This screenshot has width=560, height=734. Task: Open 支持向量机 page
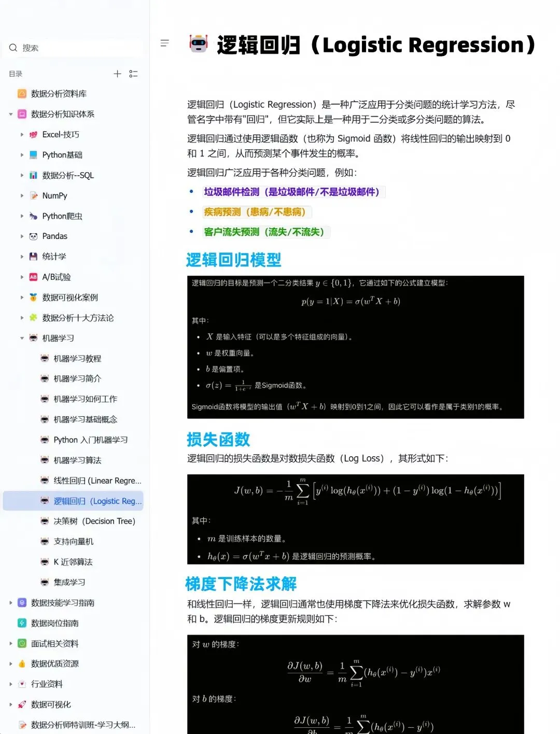click(x=73, y=541)
